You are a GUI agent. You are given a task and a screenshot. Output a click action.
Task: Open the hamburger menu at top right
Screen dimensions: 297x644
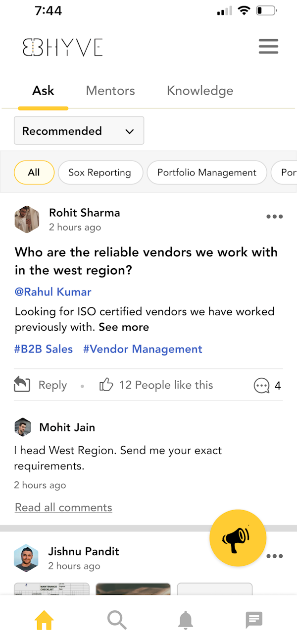pos(268,46)
